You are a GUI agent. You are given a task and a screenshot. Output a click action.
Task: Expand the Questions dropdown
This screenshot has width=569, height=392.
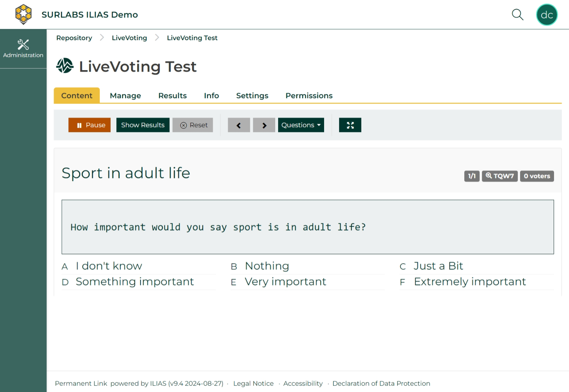301,125
